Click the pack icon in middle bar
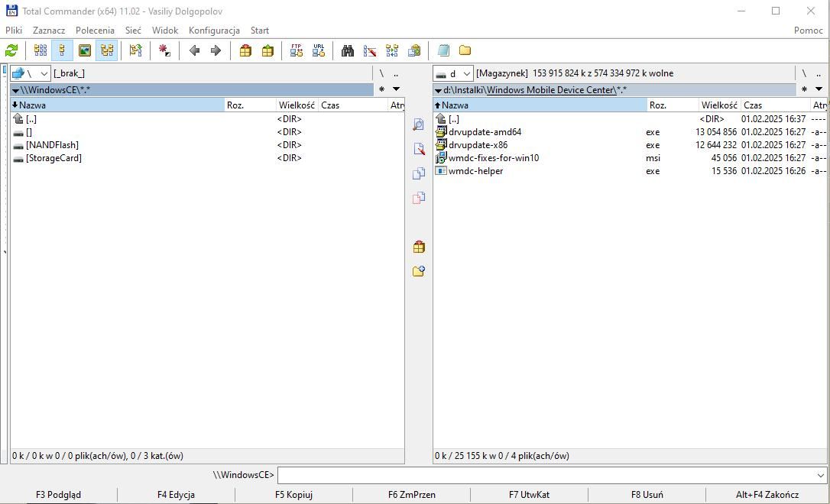 [419, 247]
